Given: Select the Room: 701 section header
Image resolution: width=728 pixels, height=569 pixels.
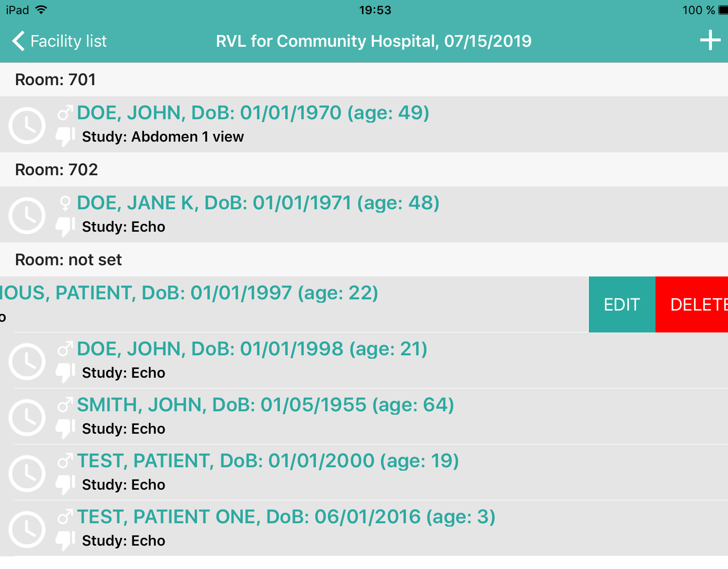Looking at the screenshot, I should [55, 79].
